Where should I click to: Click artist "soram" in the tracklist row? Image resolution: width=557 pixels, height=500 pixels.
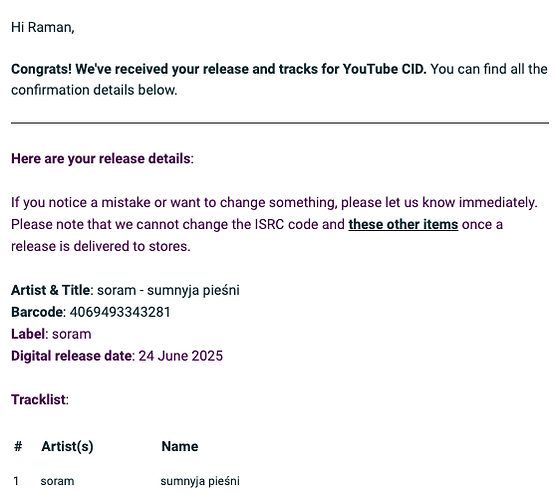pos(57,481)
